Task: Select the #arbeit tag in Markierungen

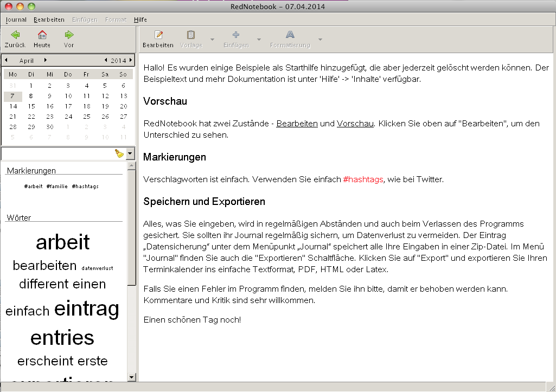Action: (33, 187)
